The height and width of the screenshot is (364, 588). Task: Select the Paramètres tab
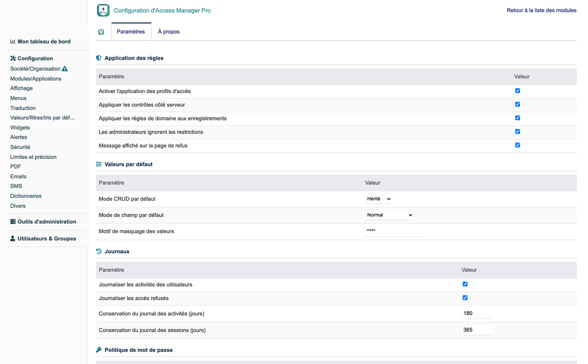tap(131, 32)
